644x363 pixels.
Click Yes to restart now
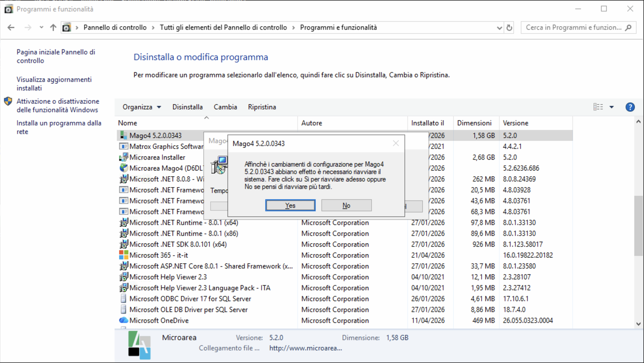click(x=290, y=205)
